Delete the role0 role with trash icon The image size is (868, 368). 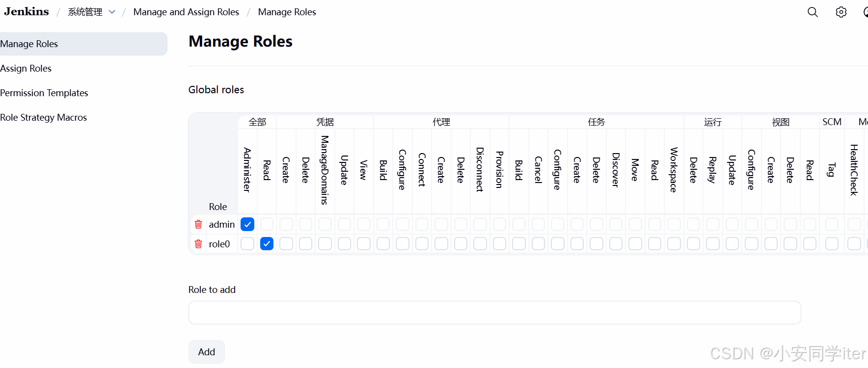pyautogui.click(x=198, y=244)
